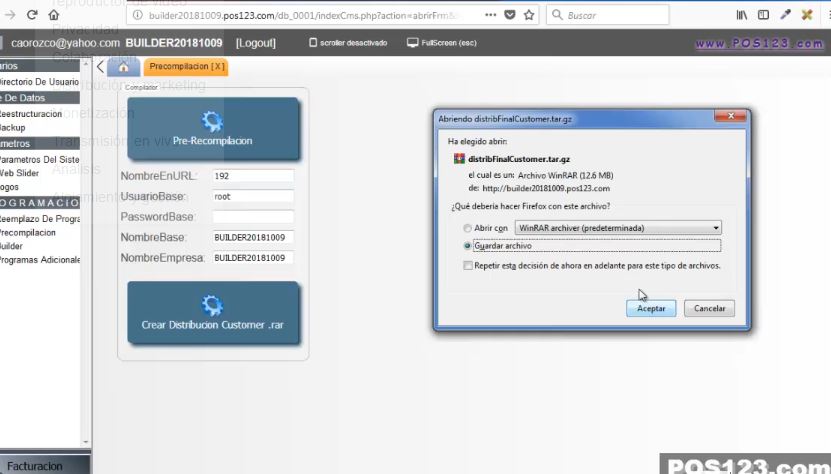This screenshot has width=831, height=474.
Task: Click the browser reload icon
Action: pyautogui.click(x=32, y=15)
